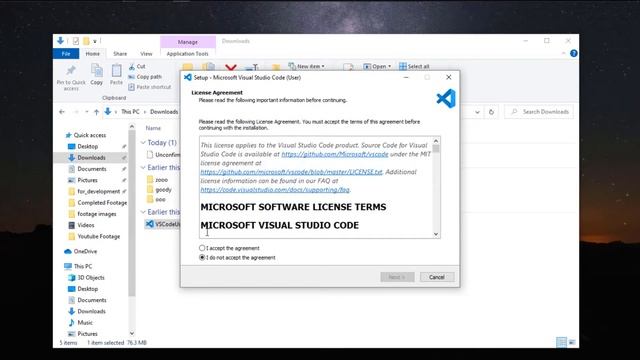This screenshot has height=360, width=640.
Task: Select OneDrive in the navigation pane
Action: (85, 251)
